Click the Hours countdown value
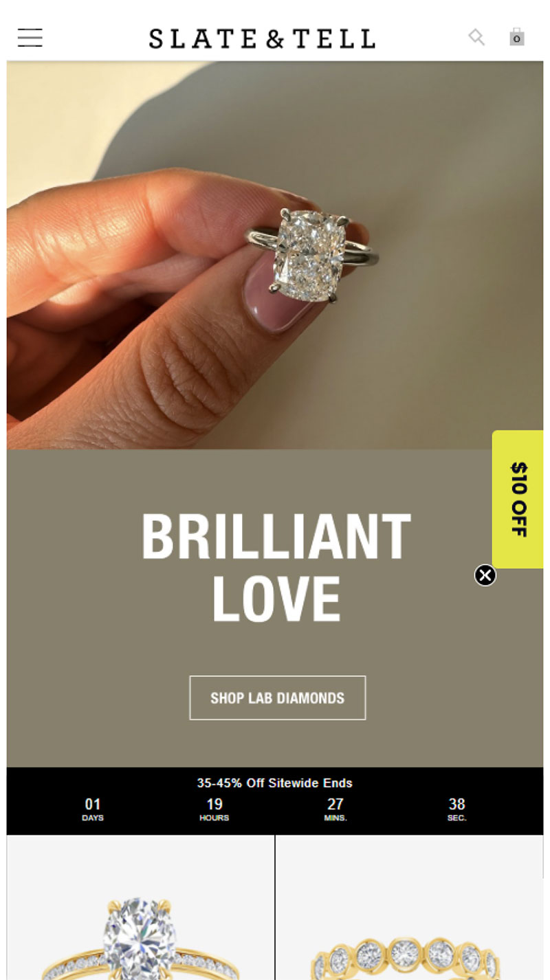The height and width of the screenshot is (980, 550). [x=214, y=803]
